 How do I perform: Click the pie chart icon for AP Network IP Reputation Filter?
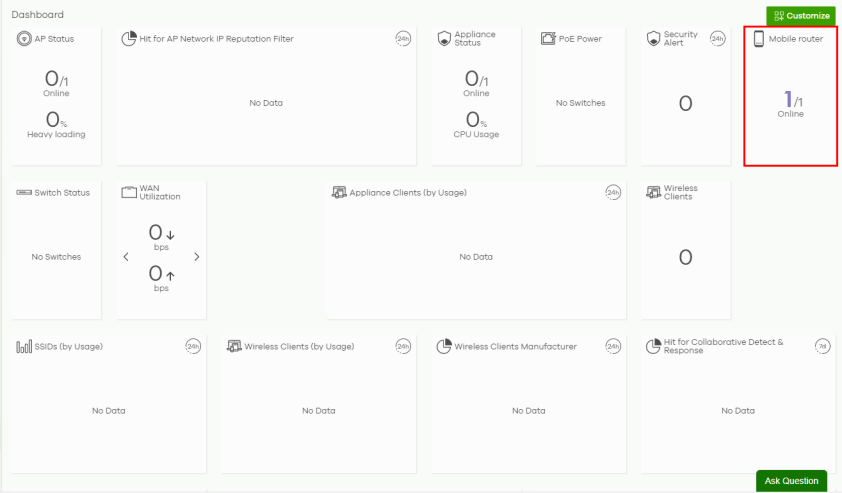coord(129,39)
